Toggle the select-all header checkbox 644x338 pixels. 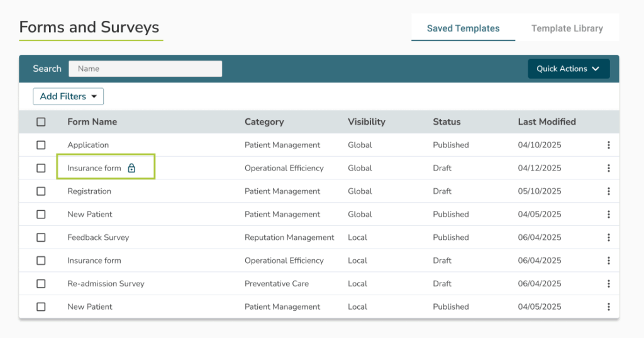click(41, 122)
